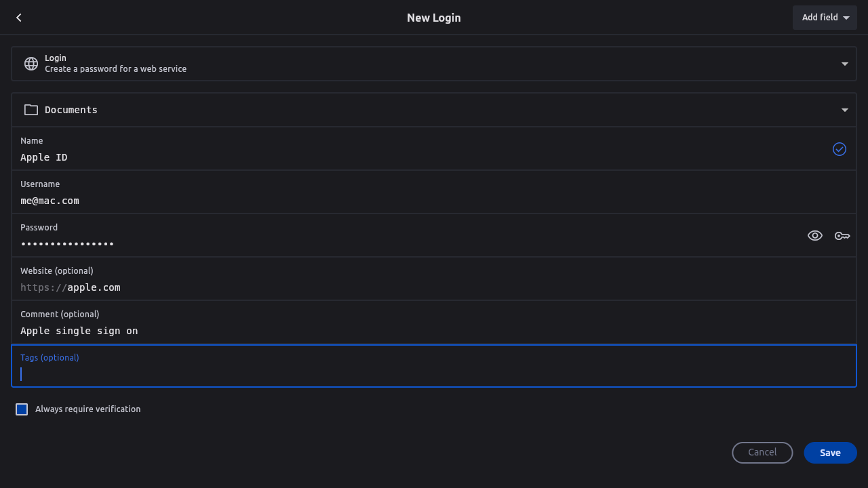Click the New Login page title
Viewport: 868px width, 488px height.
(x=434, y=18)
